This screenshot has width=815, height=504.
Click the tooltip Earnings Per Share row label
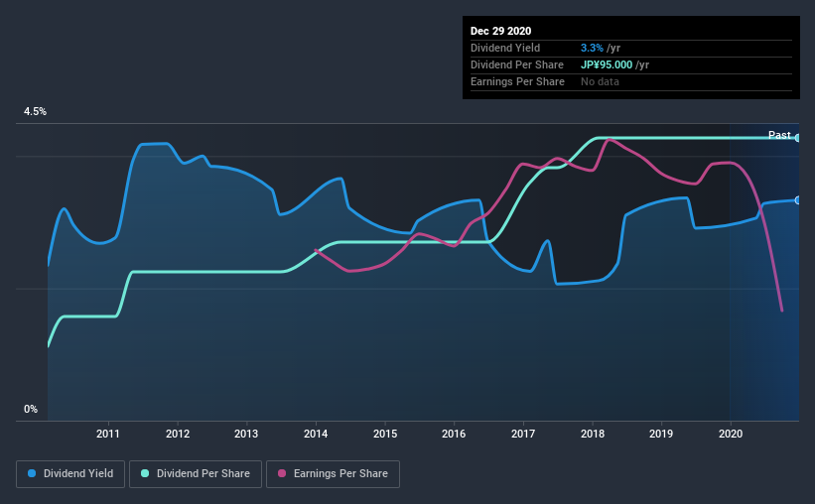coord(517,81)
